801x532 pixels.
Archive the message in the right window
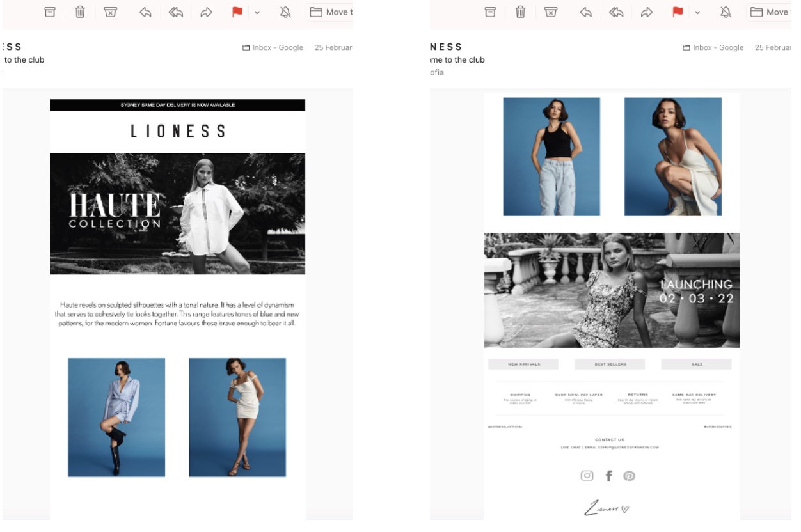(490, 12)
